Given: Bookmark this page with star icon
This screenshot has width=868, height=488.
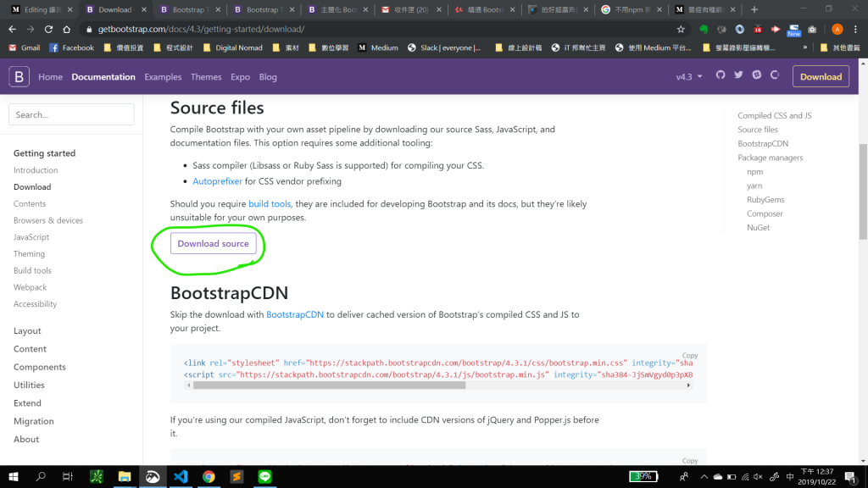Looking at the screenshot, I should [681, 29].
